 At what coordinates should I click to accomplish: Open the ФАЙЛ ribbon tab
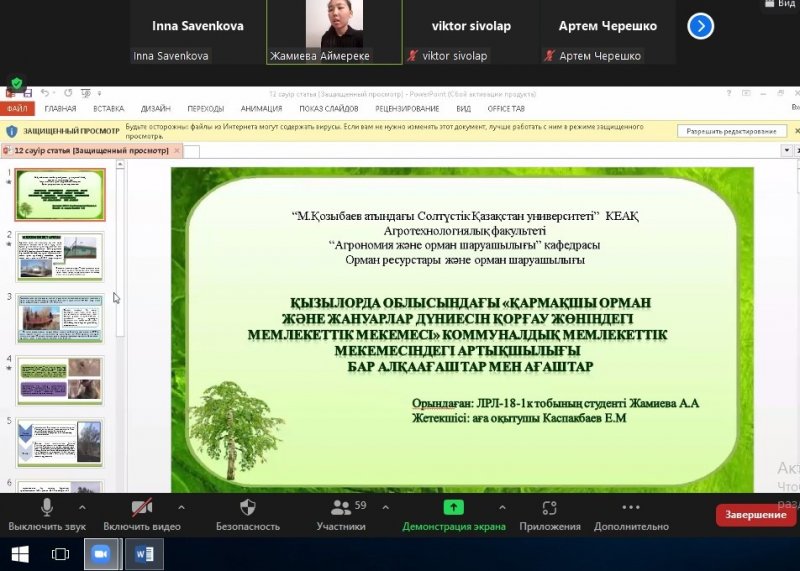click(17, 108)
